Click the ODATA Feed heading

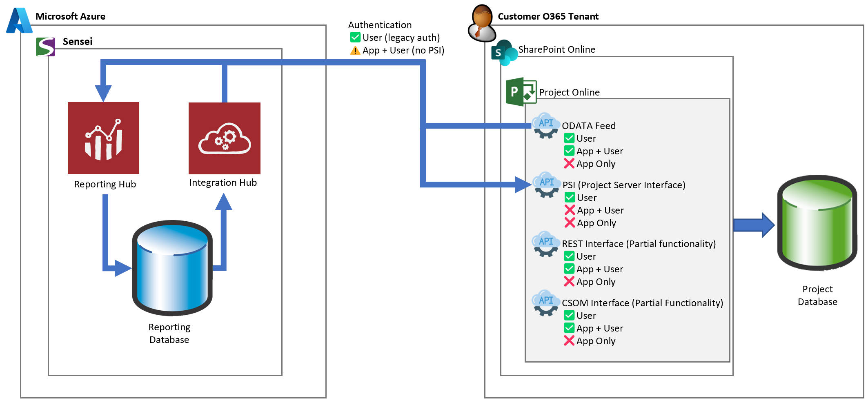pyautogui.click(x=589, y=126)
